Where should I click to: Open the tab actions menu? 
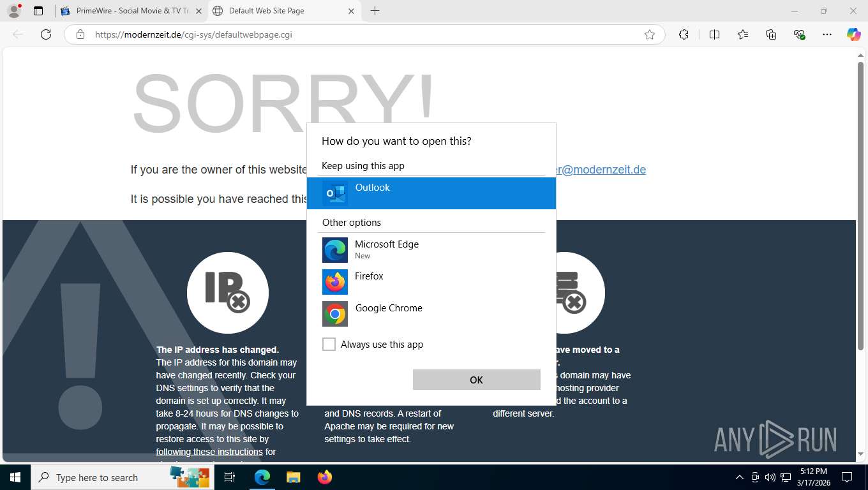tap(38, 11)
